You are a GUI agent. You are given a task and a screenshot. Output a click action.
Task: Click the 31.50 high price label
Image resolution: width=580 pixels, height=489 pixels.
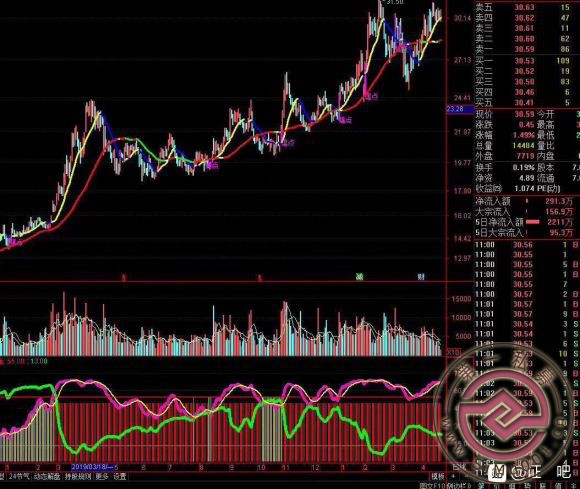394,2
